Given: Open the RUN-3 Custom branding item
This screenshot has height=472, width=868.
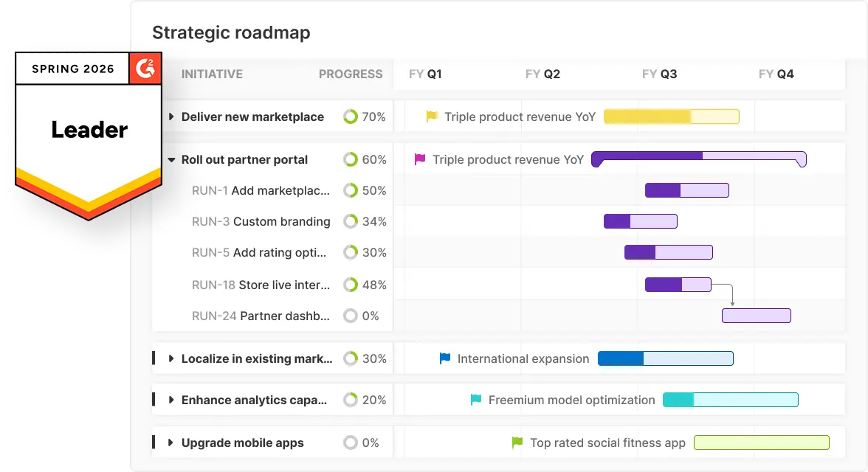Looking at the screenshot, I should coord(261,221).
